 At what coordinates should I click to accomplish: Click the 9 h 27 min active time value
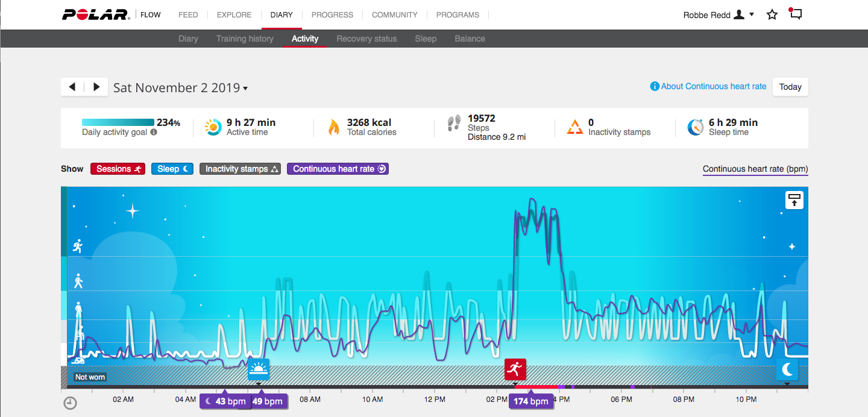251,122
